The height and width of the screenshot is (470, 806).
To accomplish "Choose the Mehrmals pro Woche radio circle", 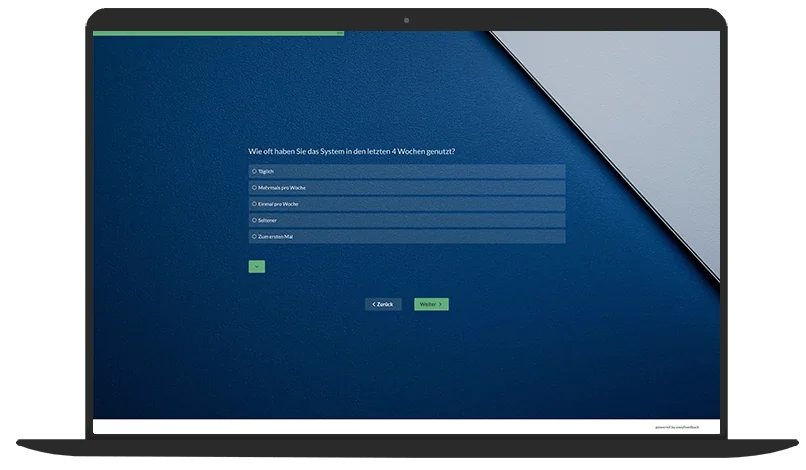I will pyautogui.click(x=254, y=187).
